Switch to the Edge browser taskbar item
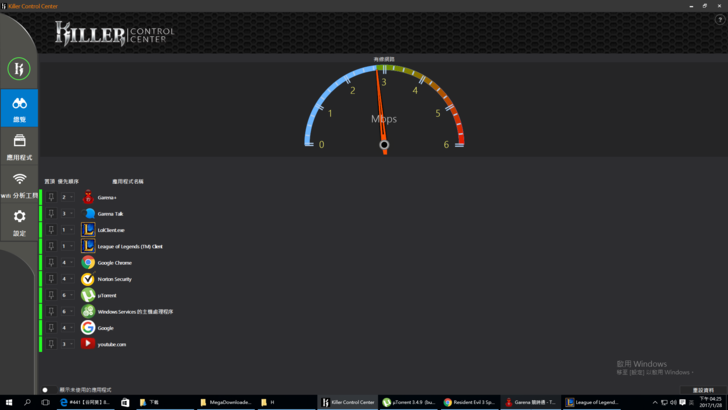 (85, 402)
